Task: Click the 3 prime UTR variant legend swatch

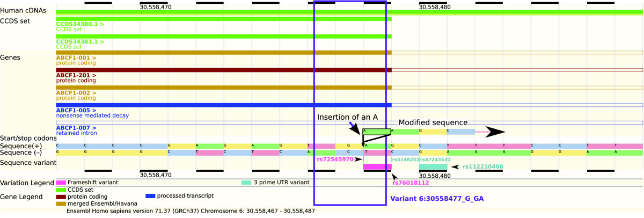Action: [x=246, y=183]
